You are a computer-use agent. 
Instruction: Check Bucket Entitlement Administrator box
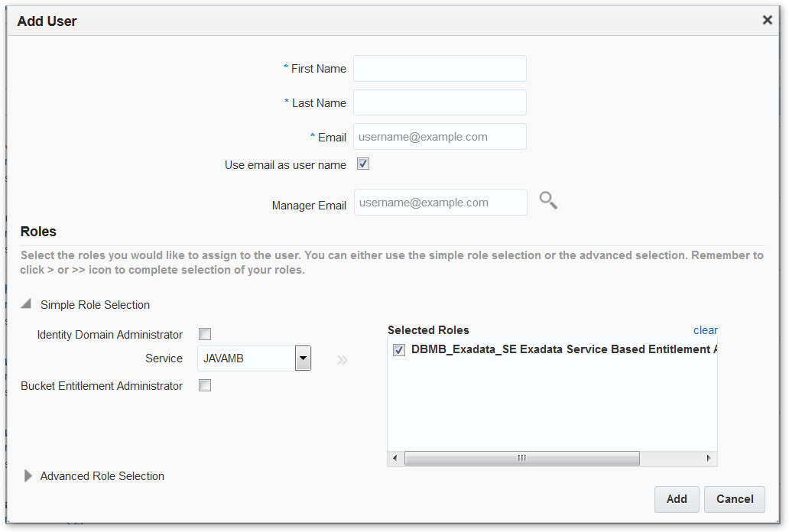click(x=205, y=386)
